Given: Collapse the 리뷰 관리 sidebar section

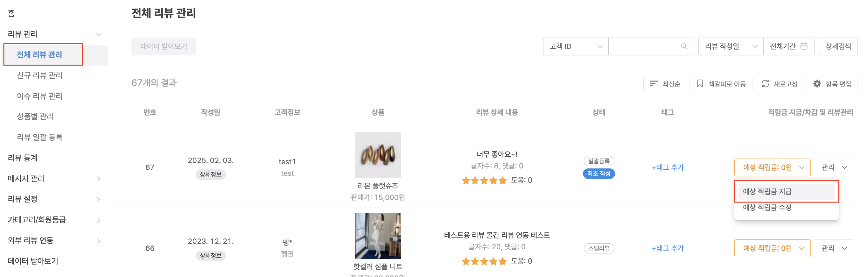Looking at the screenshot, I should (x=98, y=34).
